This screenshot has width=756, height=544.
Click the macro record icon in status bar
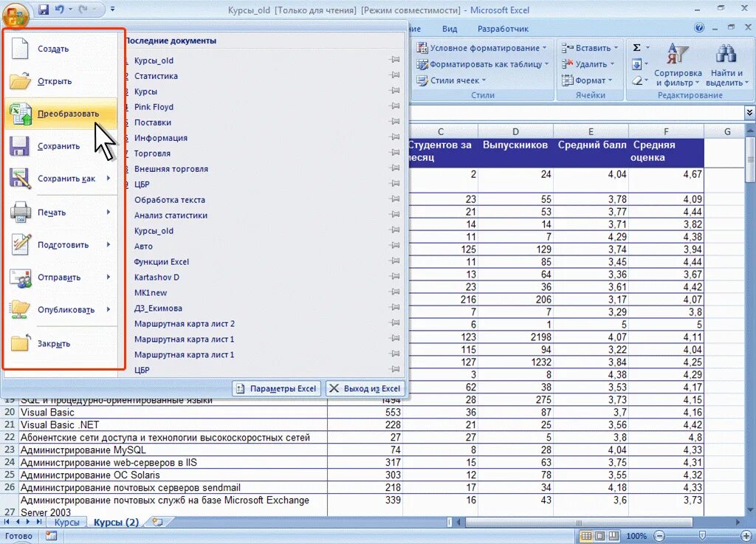click(51, 536)
